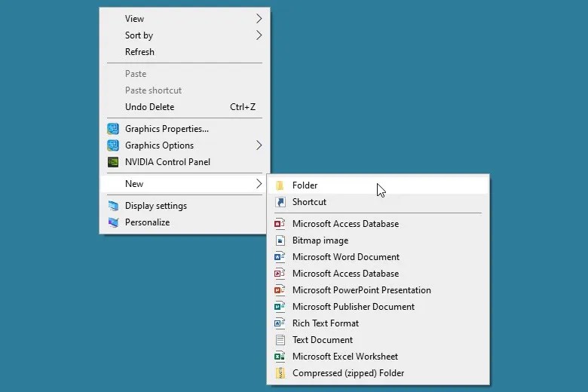Expand the Graphics Options submenu arrow
Screen dimensions: 588x392
click(259, 145)
